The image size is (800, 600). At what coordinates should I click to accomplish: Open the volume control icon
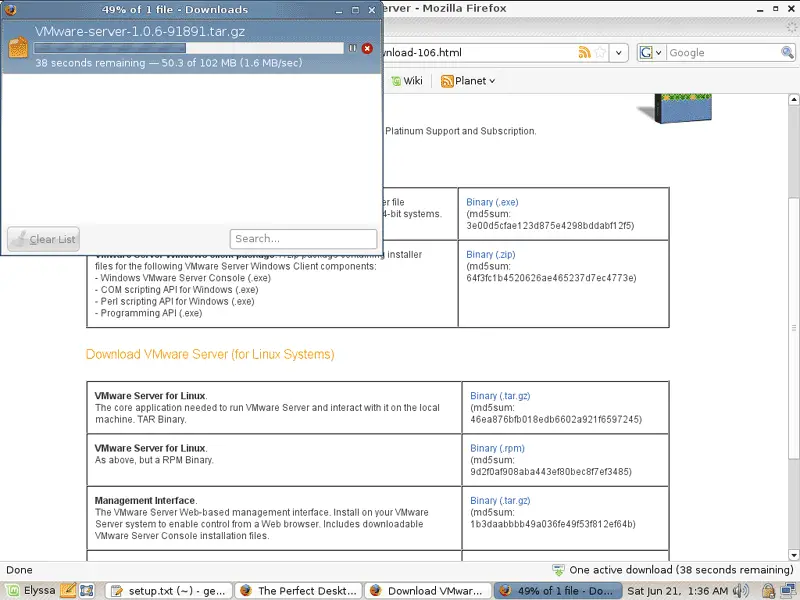pos(740,591)
